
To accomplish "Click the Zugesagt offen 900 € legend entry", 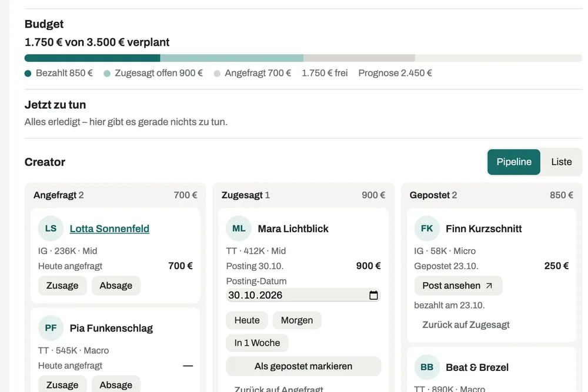I will tap(153, 73).
